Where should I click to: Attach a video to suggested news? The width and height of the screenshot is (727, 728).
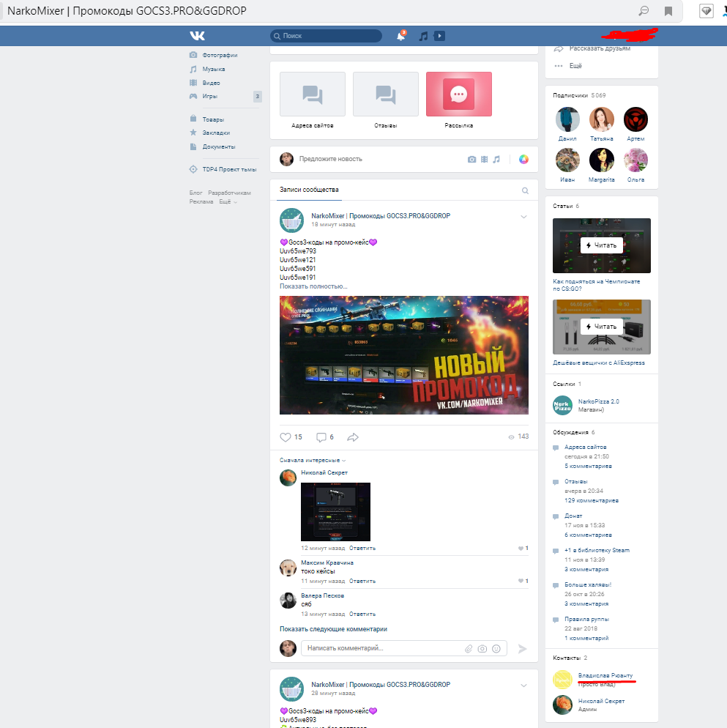click(484, 159)
